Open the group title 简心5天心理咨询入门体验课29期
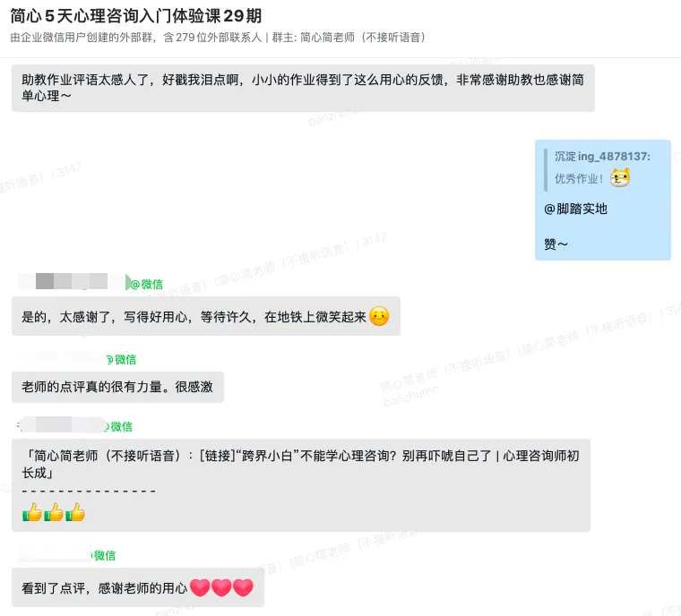Screen dimensions: 681x616 point(136,16)
